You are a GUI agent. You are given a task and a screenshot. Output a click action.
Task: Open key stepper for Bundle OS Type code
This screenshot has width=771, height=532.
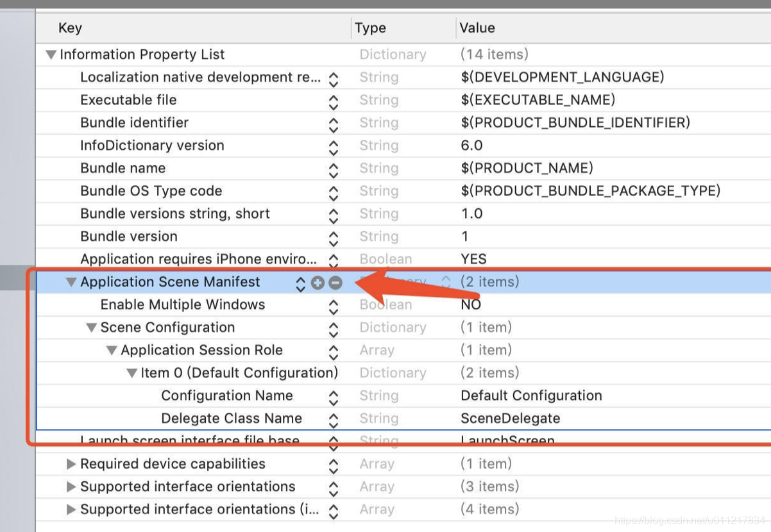pyautogui.click(x=334, y=193)
